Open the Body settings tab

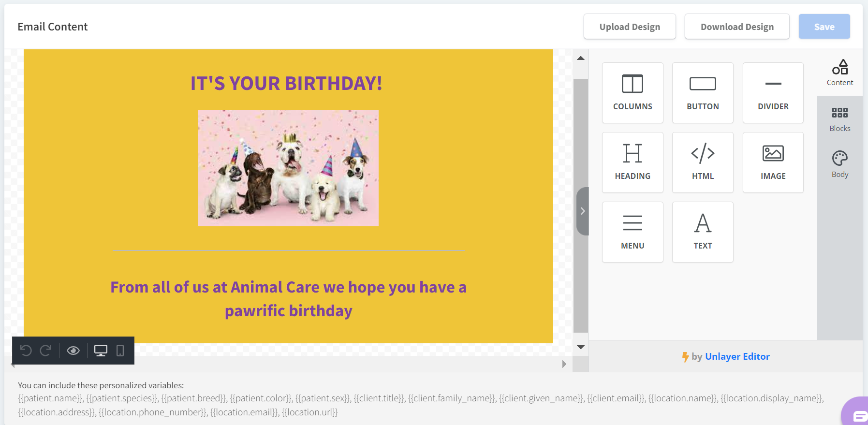coord(839,164)
